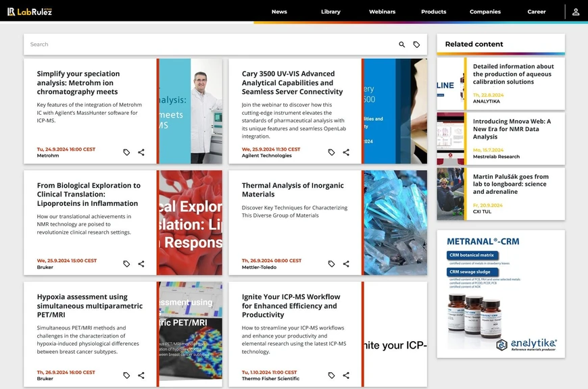Share the Lipoproteins in Inflammation webinar
The width and height of the screenshot is (588, 389).
click(x=141, y=264)
